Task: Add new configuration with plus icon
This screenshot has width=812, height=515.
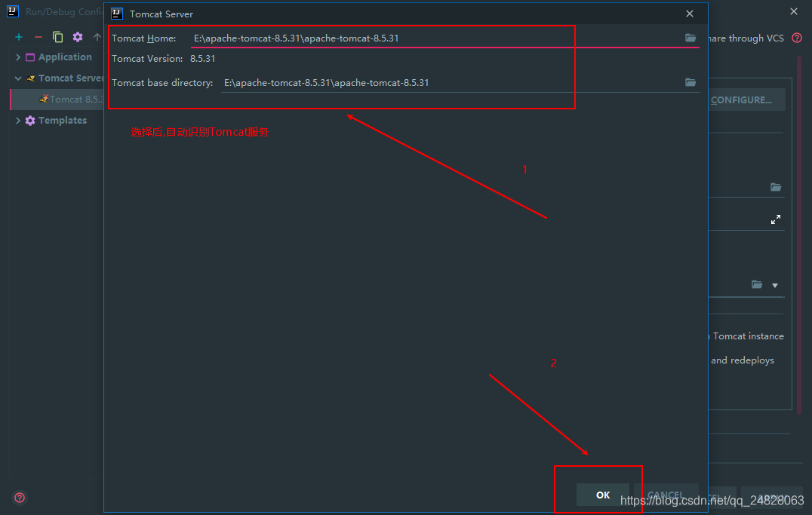Action: (x=19, y=37)
